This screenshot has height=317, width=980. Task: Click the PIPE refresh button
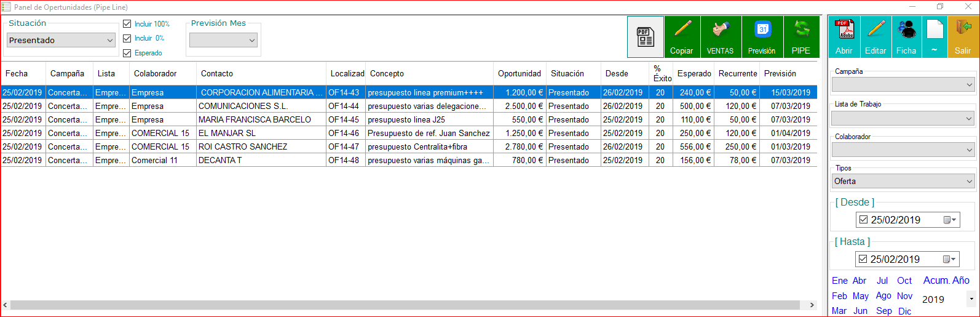point(801,37)
